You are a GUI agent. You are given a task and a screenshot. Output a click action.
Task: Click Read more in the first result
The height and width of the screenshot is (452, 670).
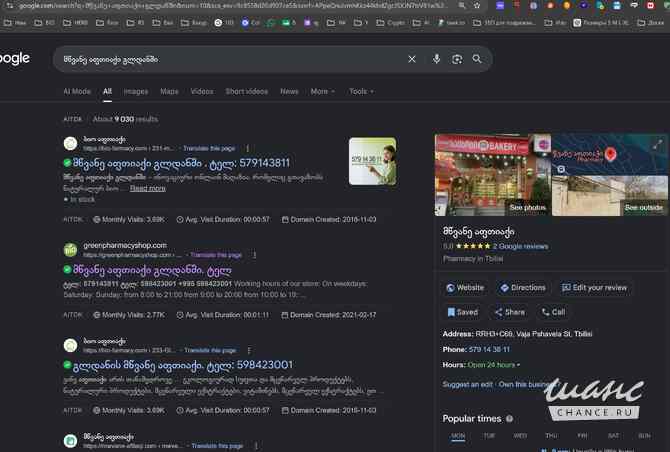pos(148,188)
